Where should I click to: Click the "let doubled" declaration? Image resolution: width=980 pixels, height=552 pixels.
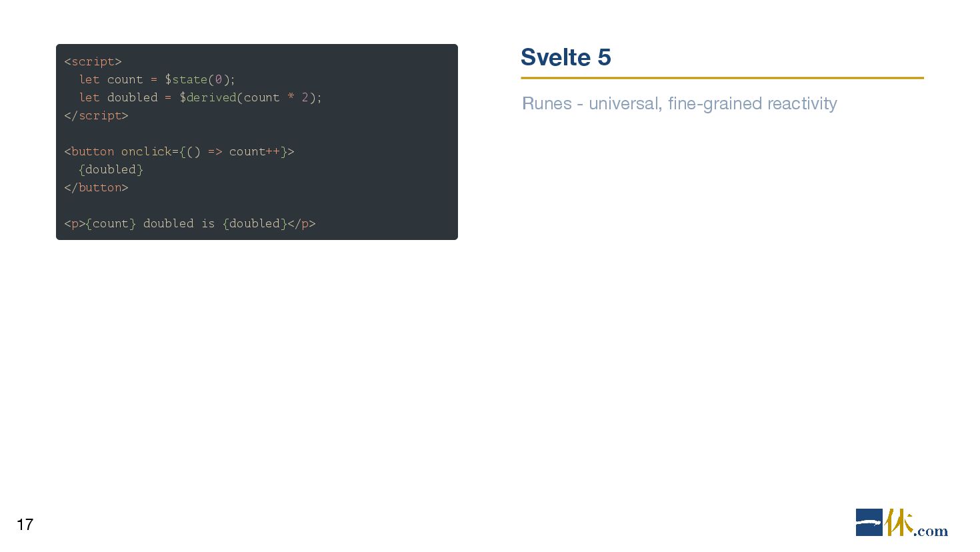(x=118, y=97)
